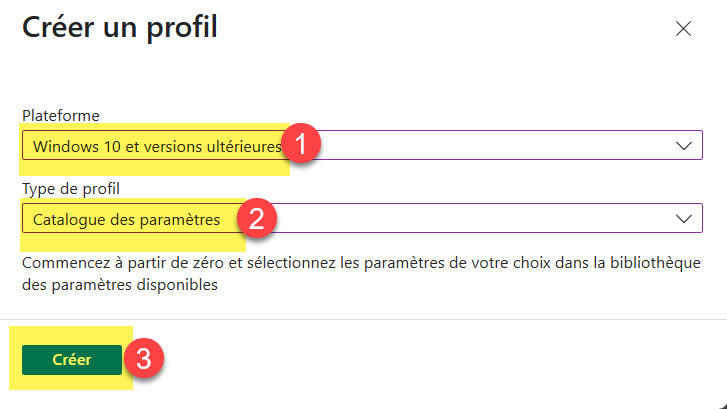Screen dimensions: 727x409
Task: Click the red step 2 badge
Action: pyautogui.click(x=258, y=218)
